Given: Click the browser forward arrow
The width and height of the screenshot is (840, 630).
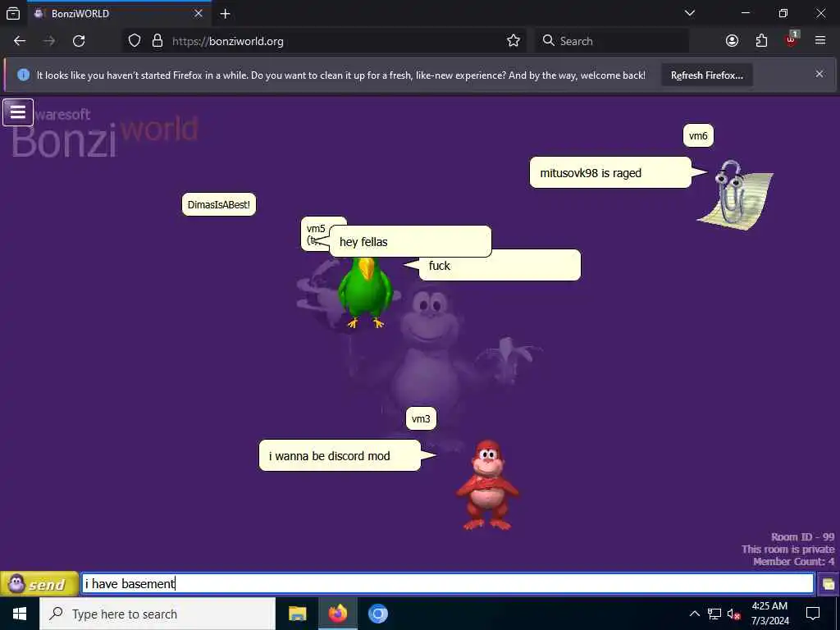Looking at the screenshot, I should pos(49,41).
